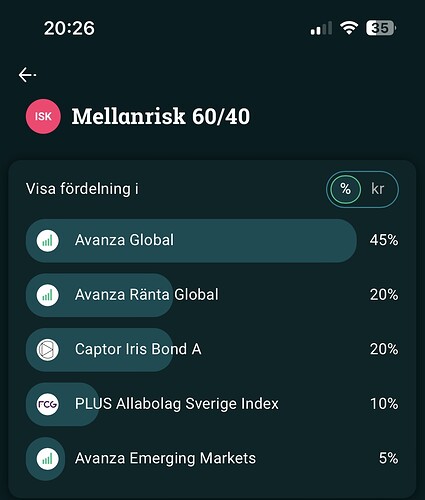Select the % distribution option

(x=346, y=189)
